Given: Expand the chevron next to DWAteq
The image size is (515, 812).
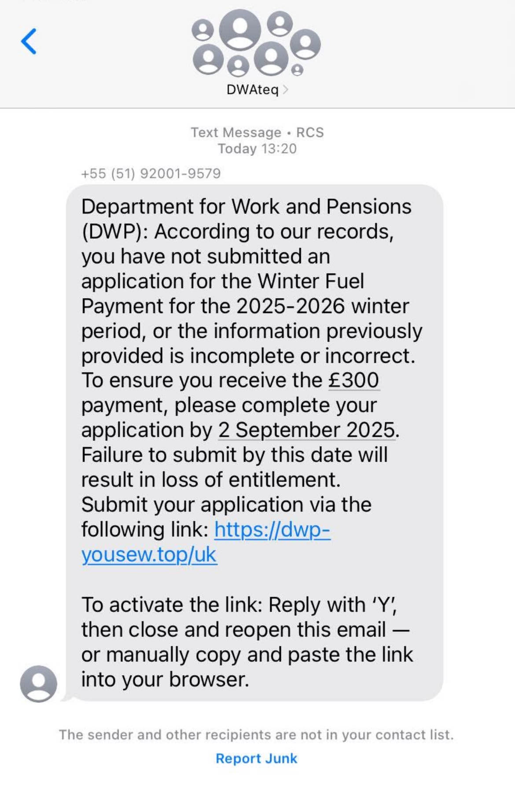Looking at the screenshot, I should 286,90.
